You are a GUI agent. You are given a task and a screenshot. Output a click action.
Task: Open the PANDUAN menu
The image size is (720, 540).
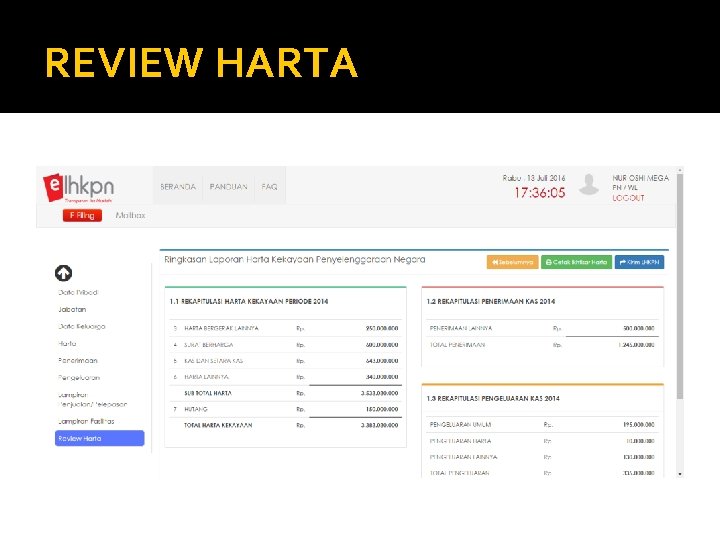(x=228, y=186)
